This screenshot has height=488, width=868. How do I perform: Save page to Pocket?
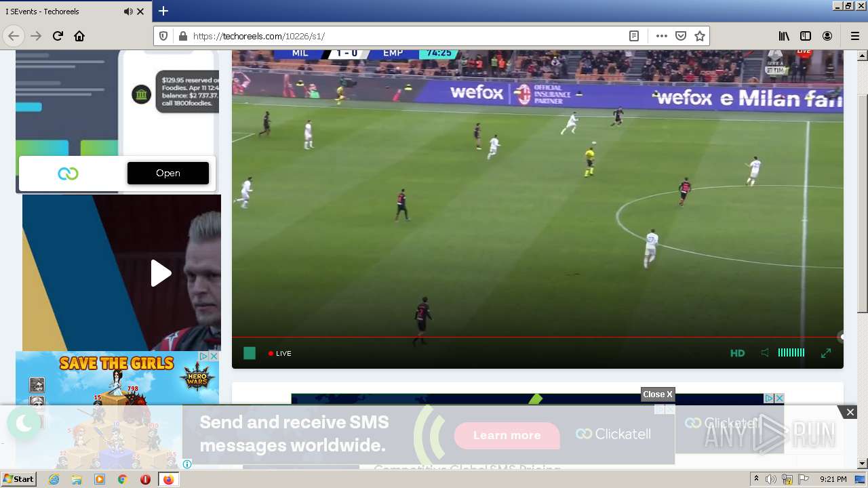[x=681, y=36]
